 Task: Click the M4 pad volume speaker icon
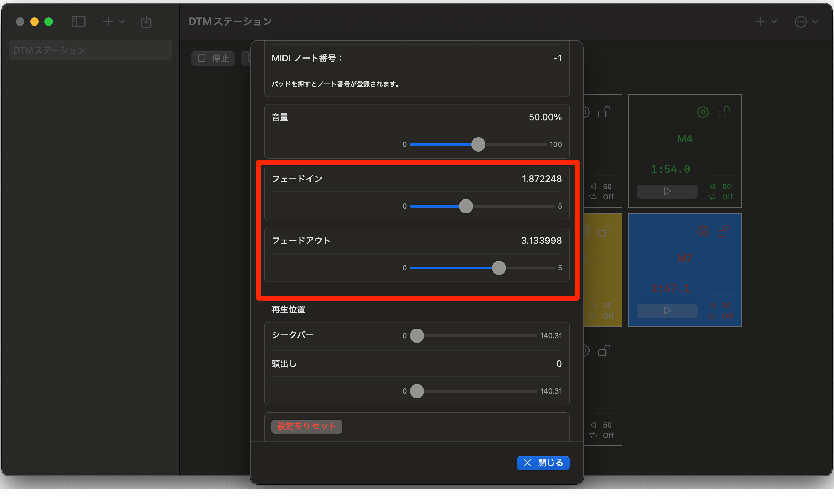[713, 187]
